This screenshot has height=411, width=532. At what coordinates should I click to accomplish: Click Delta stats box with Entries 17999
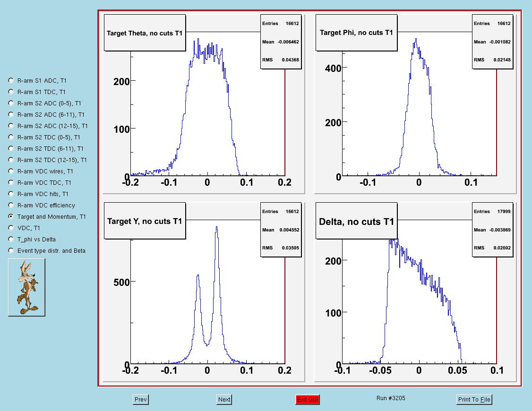(493, 230)
